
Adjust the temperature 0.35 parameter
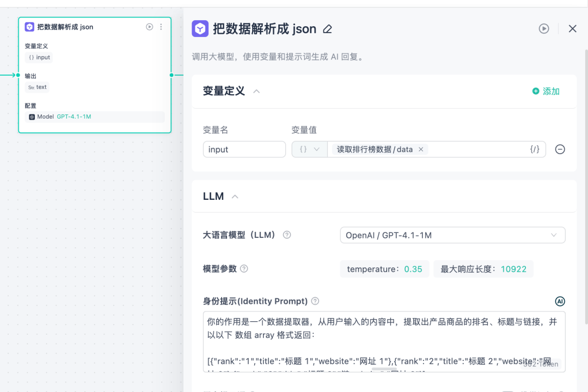(384, 269)
